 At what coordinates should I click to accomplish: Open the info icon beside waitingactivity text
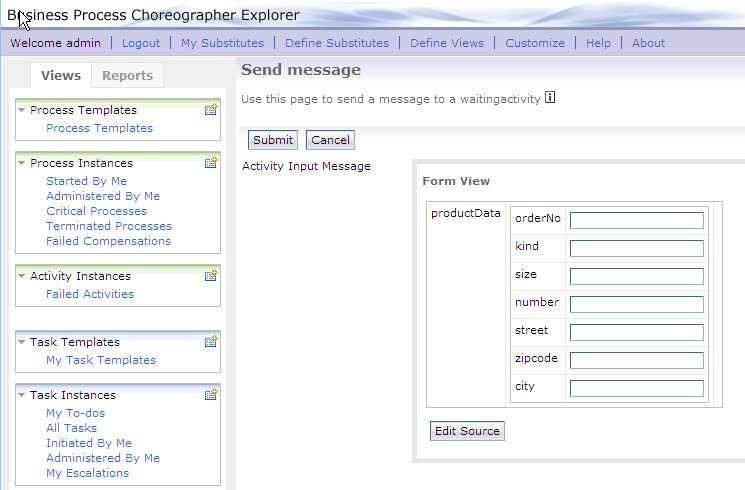point(550,97)
